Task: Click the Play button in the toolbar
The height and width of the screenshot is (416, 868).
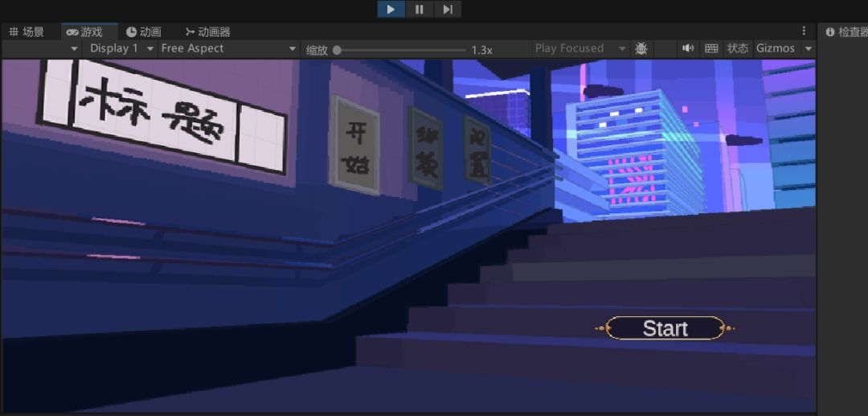Action: 391,9
